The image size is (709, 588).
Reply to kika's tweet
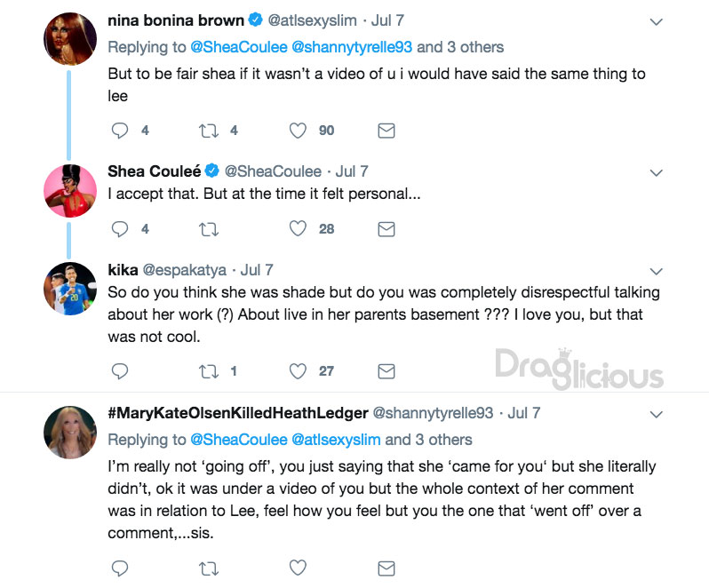tap(120, 371)
